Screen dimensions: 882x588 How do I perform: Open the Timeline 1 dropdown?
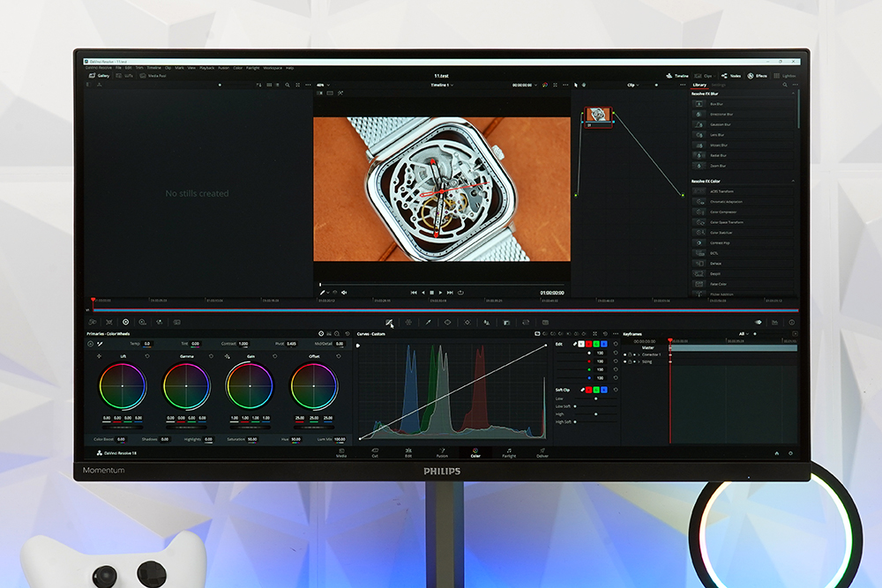[x=442, y=85]
